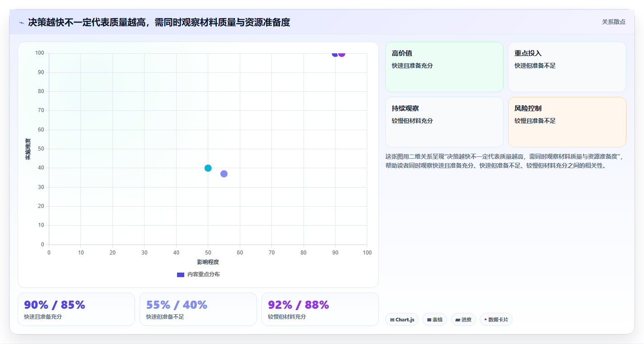Toggle the 内容重点分布 legend swatch

181,274
